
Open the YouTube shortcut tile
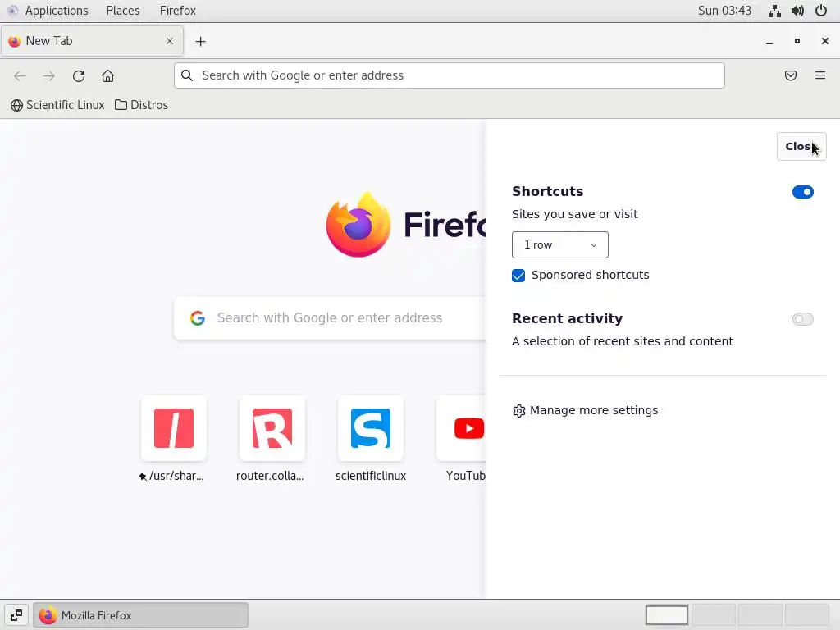tap(461, 428)
